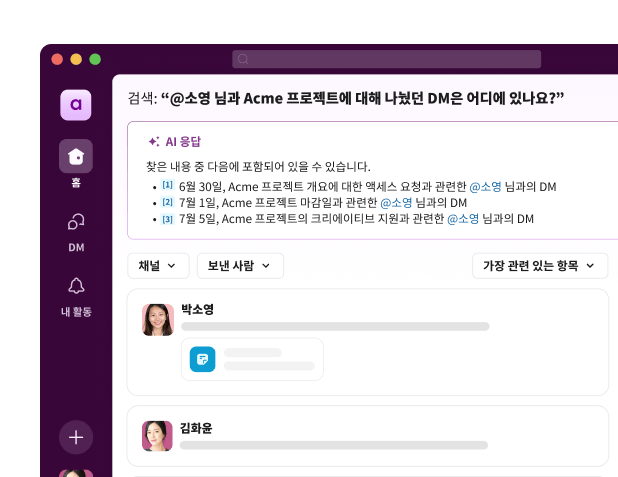The image size is (618, 477).
Task: Click the plus create button in sidebar
Action: pos(76,437)
